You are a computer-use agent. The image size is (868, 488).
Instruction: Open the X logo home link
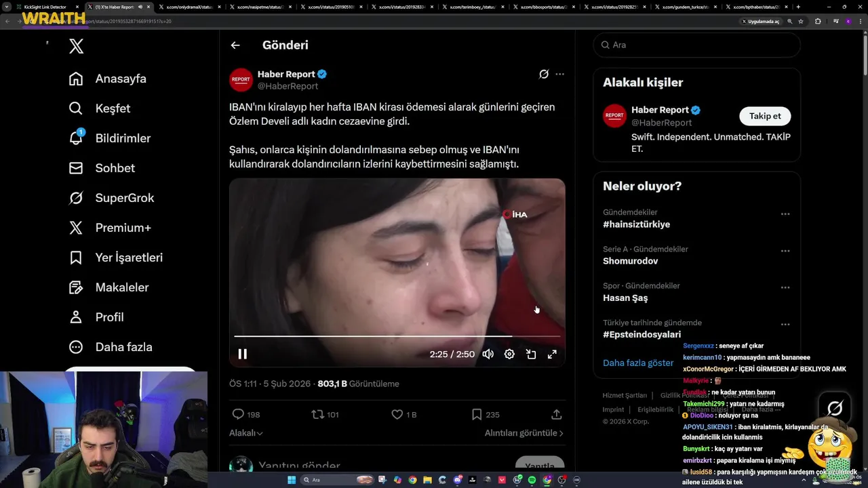pos(77,46)
